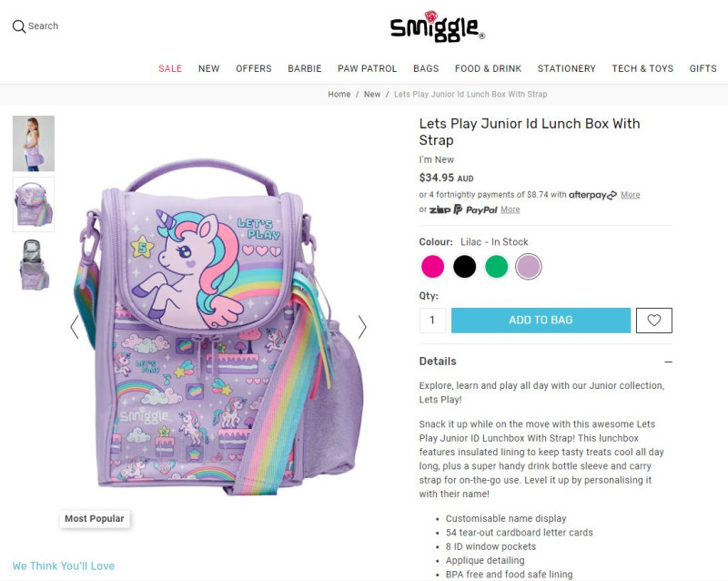Show previous product image with left arrow
This screenshot has width=728, height=581.
(75, 327)
